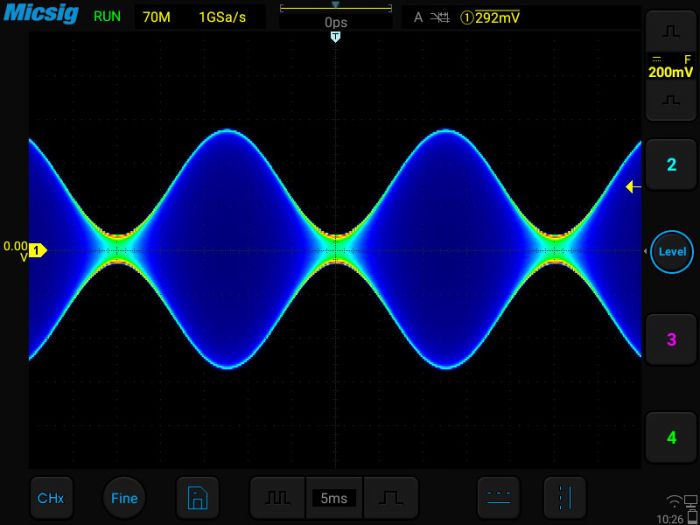Open the 5ms timebase setting
Image resolution: width=700 pixels, height=525 pixels.
(x=334, y=498)
